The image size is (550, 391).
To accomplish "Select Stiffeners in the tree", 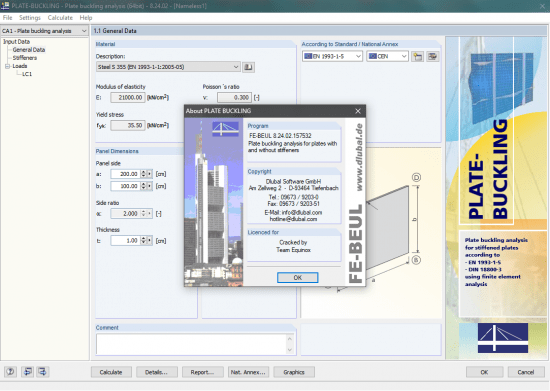I will (25, 58).
